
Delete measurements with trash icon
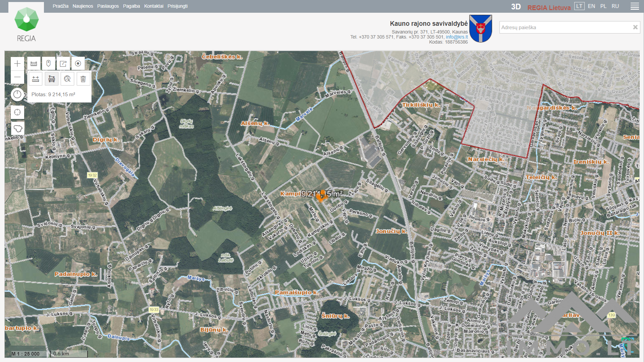click(83, 79)
